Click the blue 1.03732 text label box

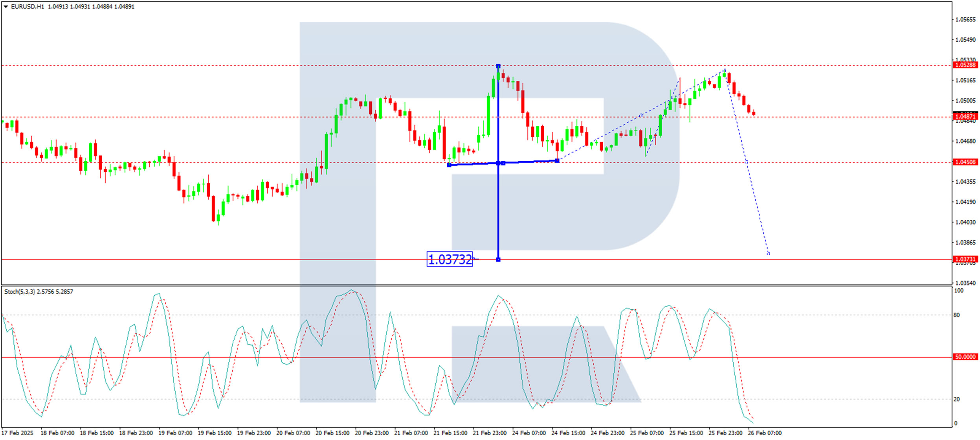click(450, 260)
